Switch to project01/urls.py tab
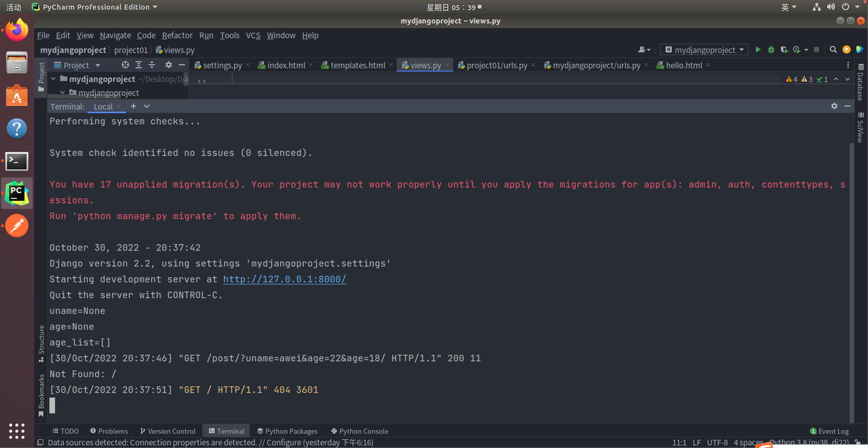This screenshot has width=868, height=448. click(497, 65)
